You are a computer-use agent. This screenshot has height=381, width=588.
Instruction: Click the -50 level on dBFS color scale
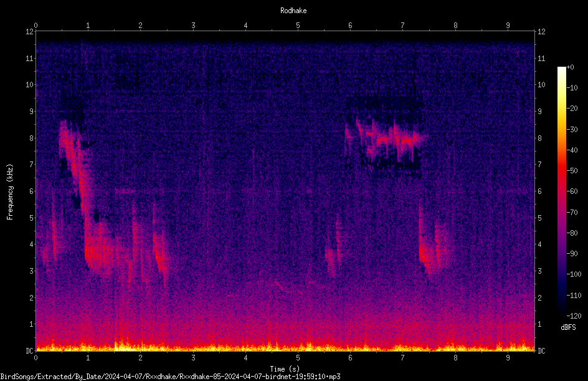click(572, 170)
